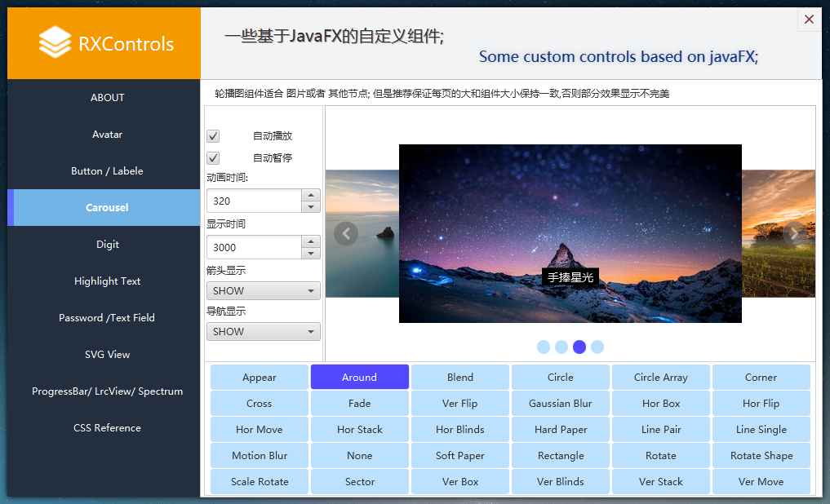
Task: Select the first carousel navigation dot
Action: coord(544,347)
